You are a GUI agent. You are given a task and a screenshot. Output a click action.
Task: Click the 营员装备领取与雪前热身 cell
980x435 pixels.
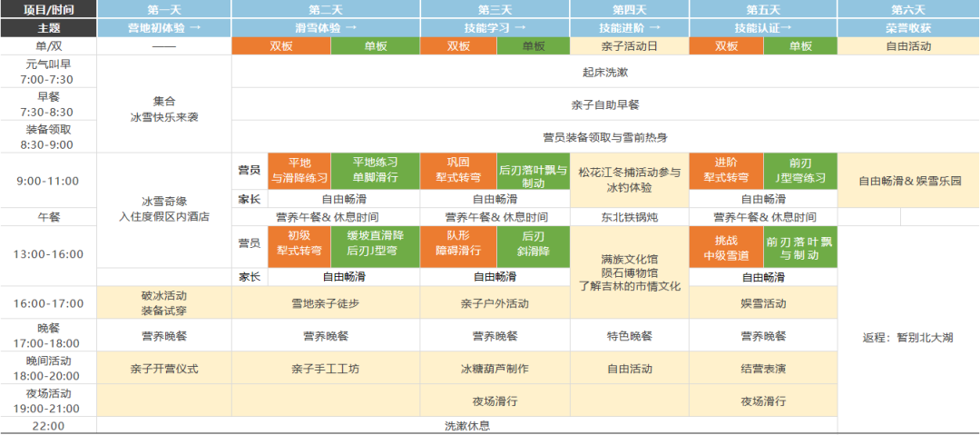coord(605,137)
